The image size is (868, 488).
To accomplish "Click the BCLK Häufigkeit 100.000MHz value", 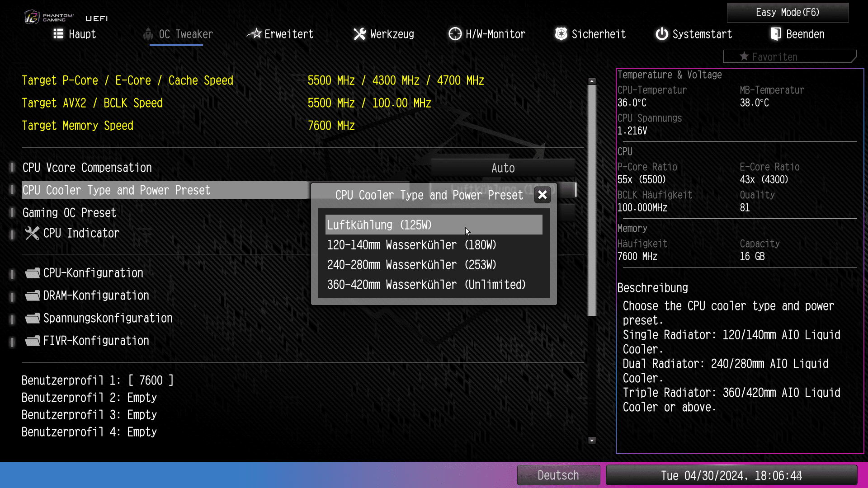I will pyautogui.click(x=642, y=207).
